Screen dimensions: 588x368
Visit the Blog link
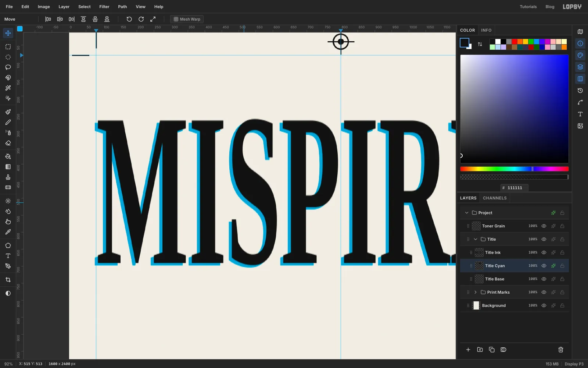(x=550, y=7)
